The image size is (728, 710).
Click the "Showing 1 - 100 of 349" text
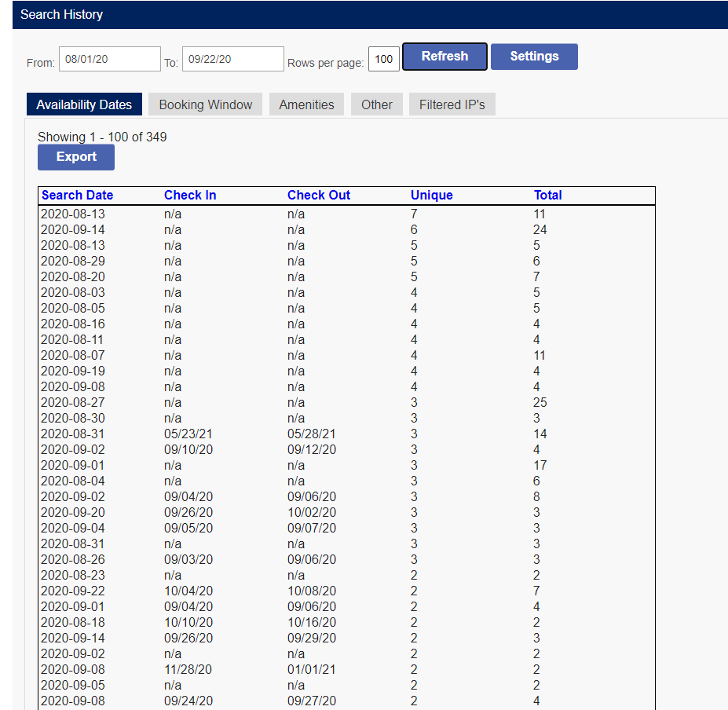(x=102, y=137)
